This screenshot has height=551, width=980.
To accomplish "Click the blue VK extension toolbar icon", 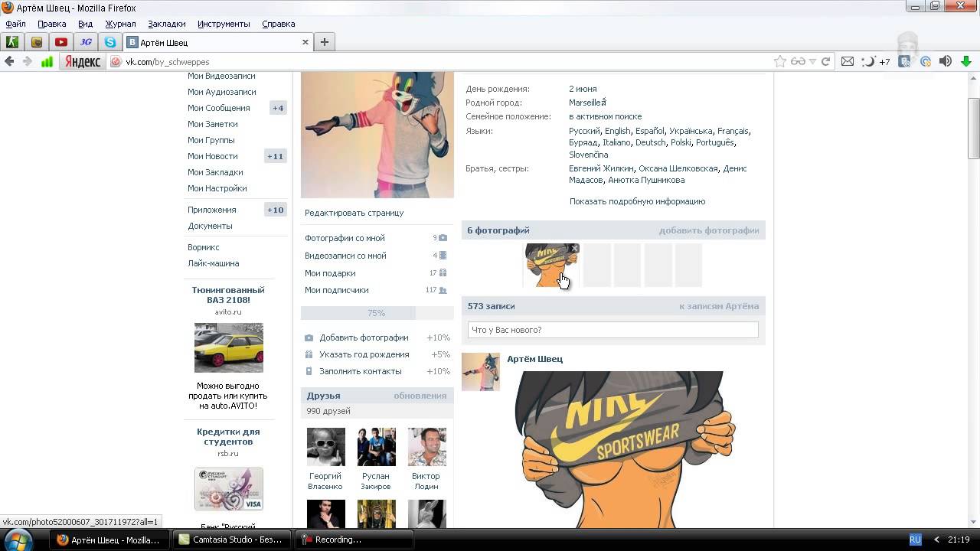I will [905, 62].
